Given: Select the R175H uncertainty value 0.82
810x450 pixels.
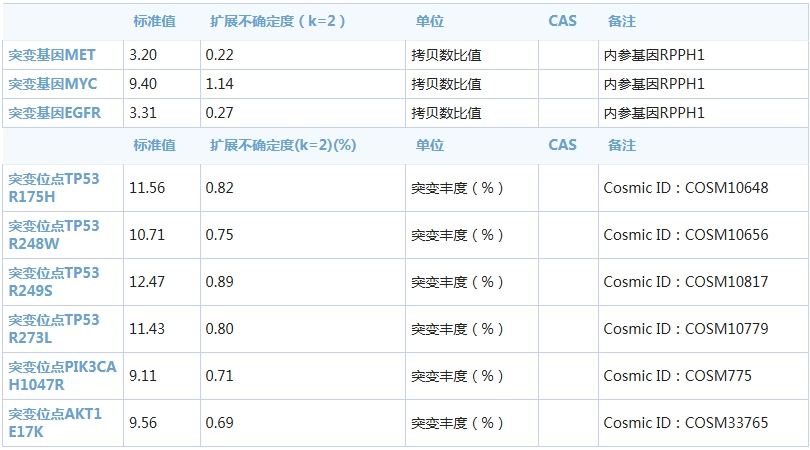Looking at the screenshot, I should 220,188.
